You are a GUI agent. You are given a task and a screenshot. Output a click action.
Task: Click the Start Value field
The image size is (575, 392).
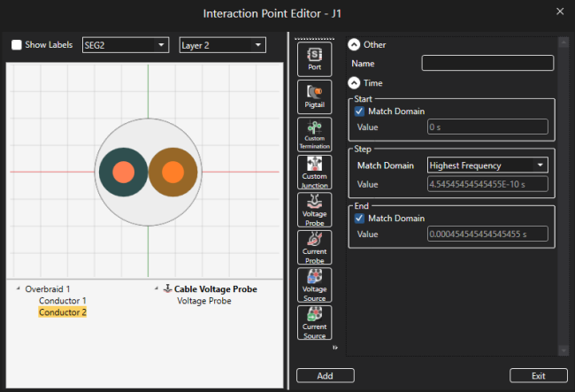pyautogui.click(x=487, y=127)
